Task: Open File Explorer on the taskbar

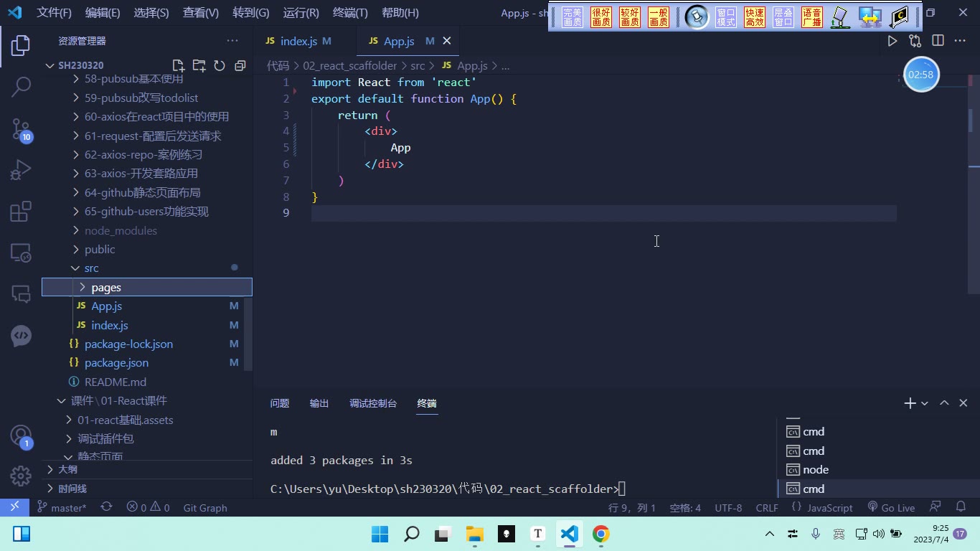Action: pyautogui.click(x=474, y=534)
